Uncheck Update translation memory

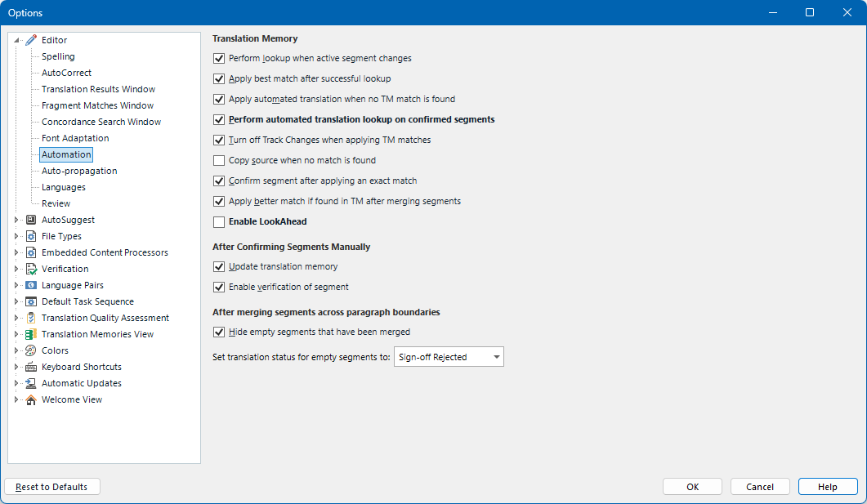[x=219, y=266]
